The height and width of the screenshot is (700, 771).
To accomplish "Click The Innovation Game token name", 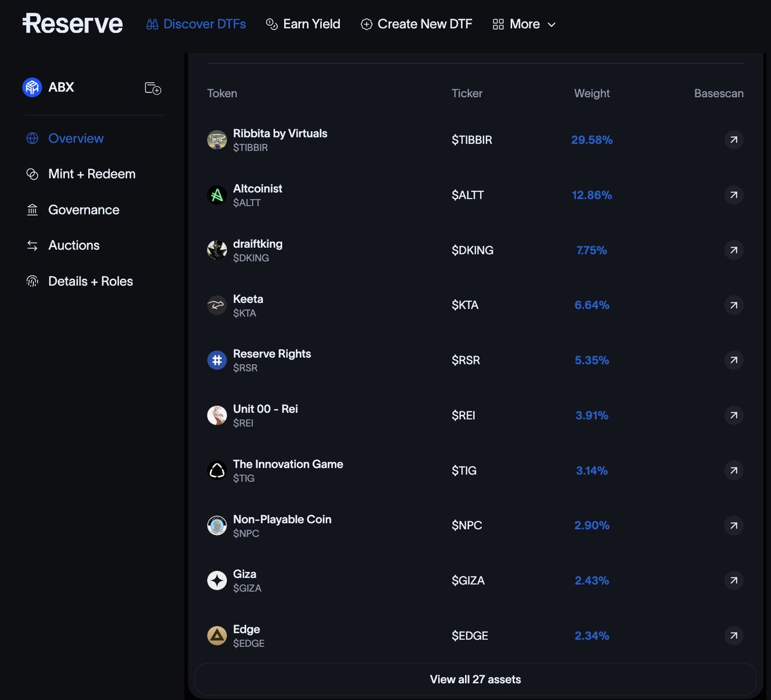I will point(288,464).
